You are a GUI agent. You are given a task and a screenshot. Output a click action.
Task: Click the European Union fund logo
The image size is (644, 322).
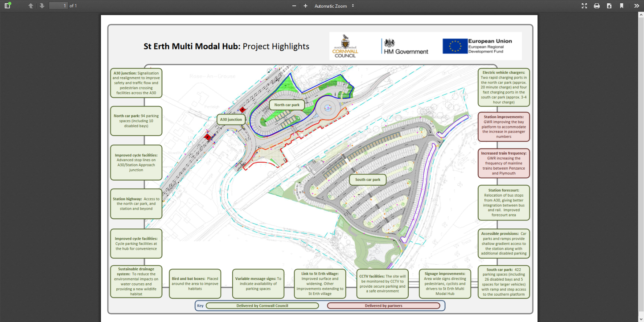[x=477, y=46]
